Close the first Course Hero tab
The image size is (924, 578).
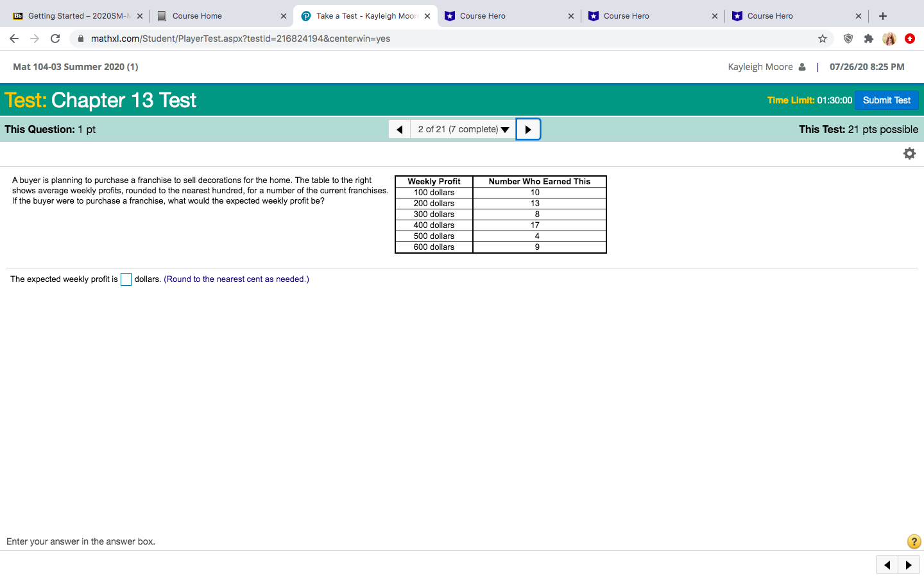click(x=571, y=16)
